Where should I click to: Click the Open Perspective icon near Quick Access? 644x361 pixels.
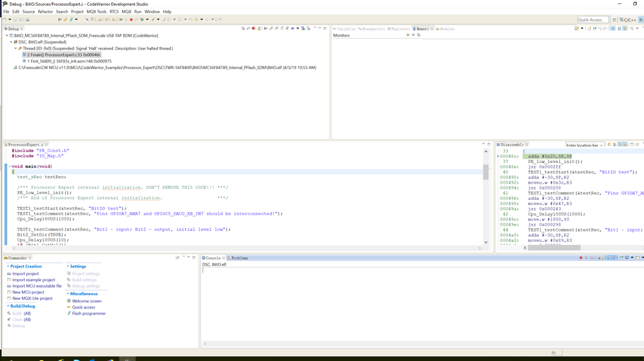(614, 20)
